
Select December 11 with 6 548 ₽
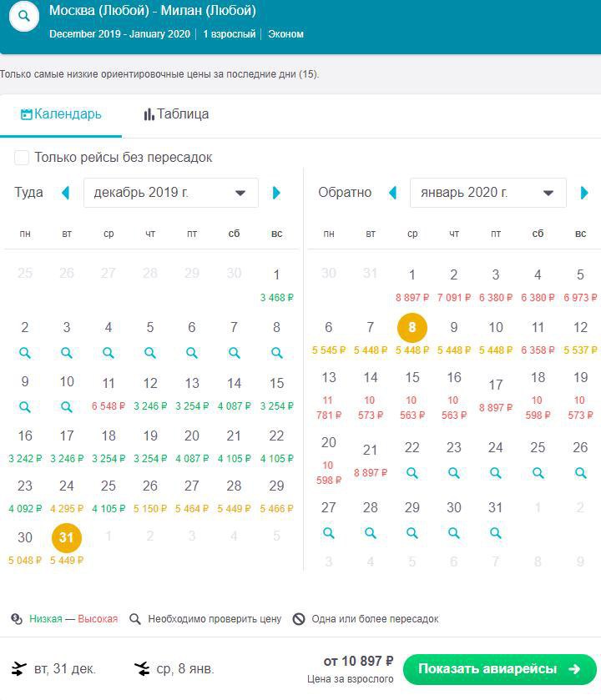coord(109,393)
